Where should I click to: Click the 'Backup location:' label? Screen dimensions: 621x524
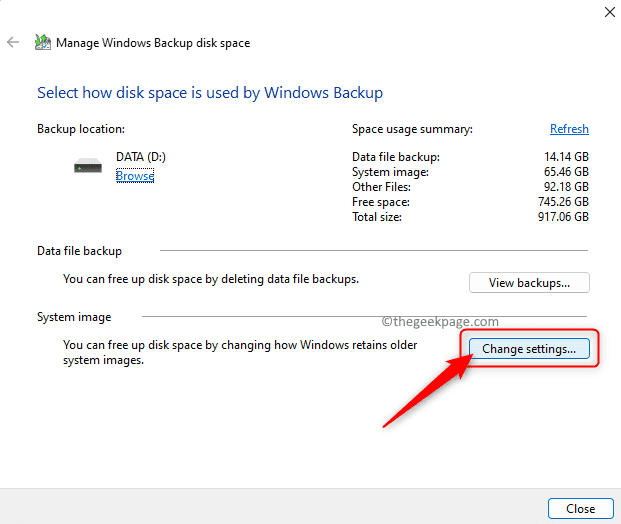(x=81, y=129)
